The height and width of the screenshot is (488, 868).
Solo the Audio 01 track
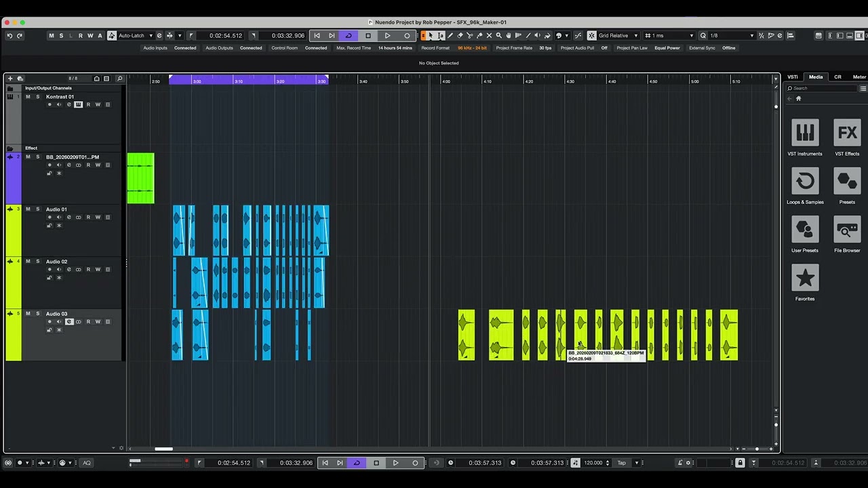37,209
